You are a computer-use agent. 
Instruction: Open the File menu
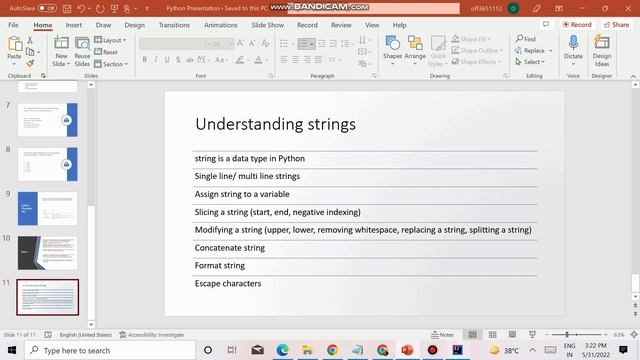13,25
